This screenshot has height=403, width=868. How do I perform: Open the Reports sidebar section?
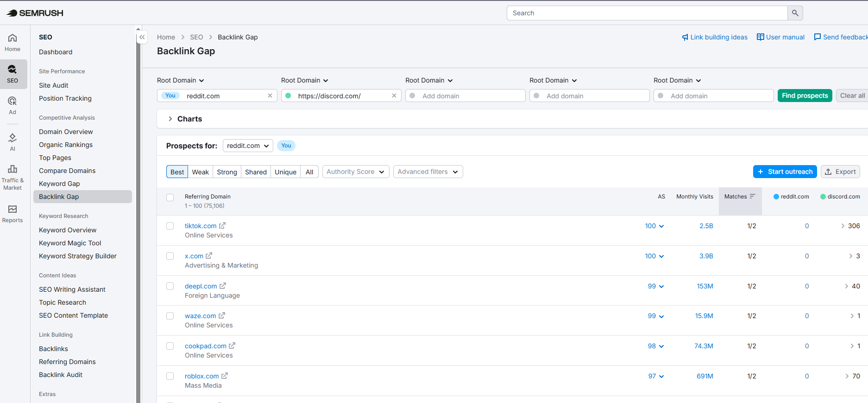point(13,214)
